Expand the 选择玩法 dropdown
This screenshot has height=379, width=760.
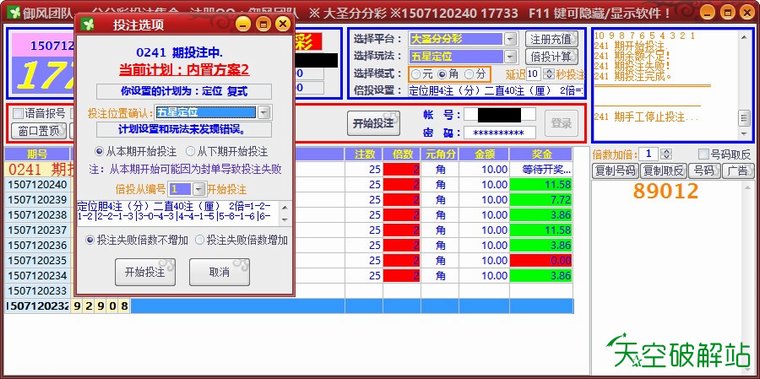click(x=510, y=57)
